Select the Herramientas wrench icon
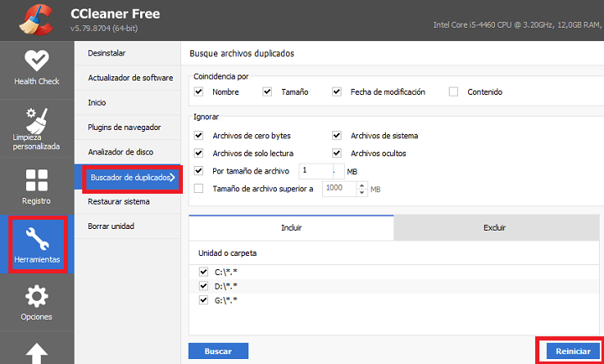The height and width of the screenshot is (364, 604). tap(38, 238)
